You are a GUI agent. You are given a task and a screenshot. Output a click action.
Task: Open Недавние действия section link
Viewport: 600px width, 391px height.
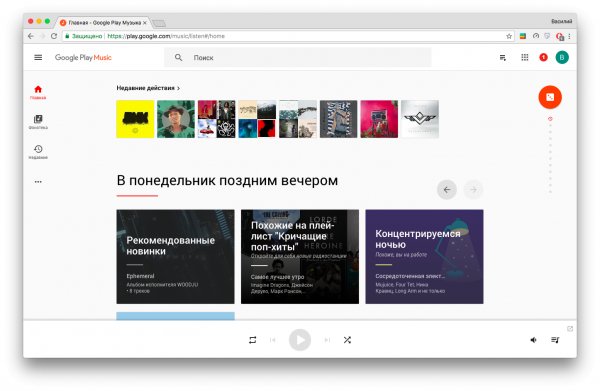148,88
